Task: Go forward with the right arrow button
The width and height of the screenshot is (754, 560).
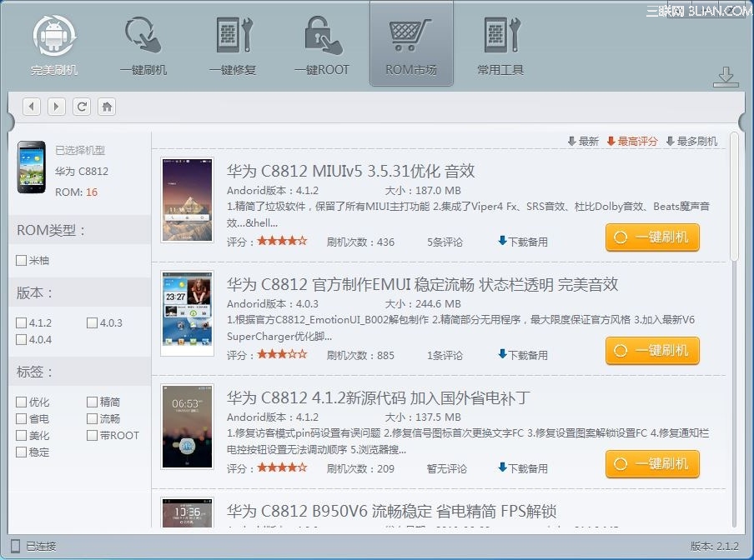Action: 57,106
